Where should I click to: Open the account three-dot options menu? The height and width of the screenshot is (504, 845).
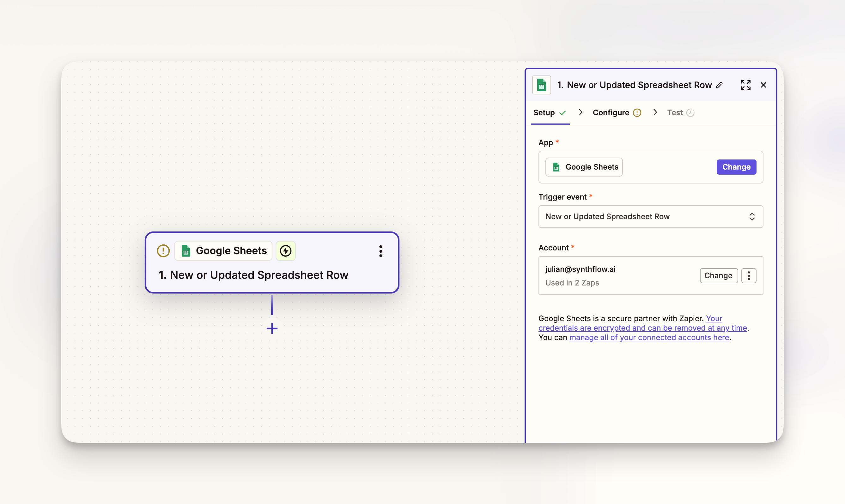tap(749, 275)
